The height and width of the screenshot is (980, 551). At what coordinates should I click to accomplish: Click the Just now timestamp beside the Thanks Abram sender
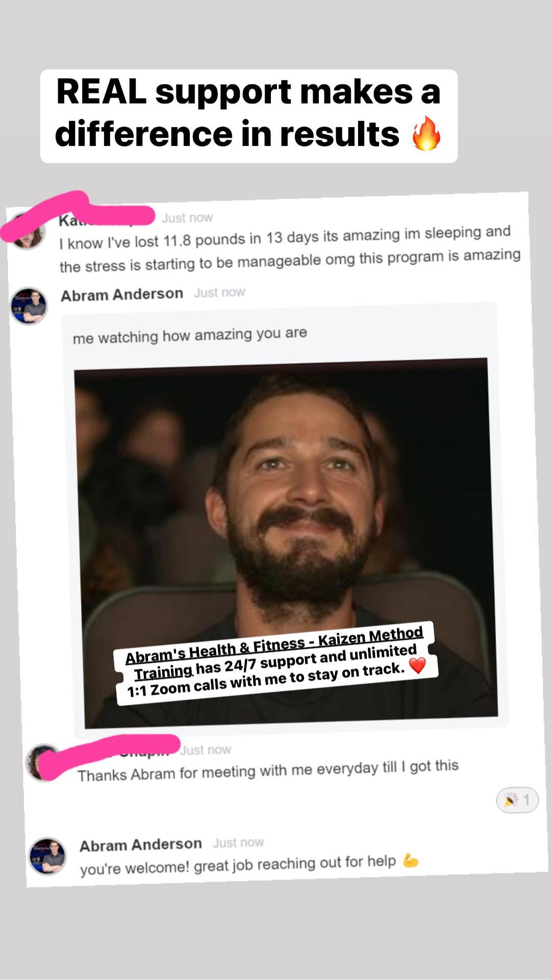pos(206,750)
